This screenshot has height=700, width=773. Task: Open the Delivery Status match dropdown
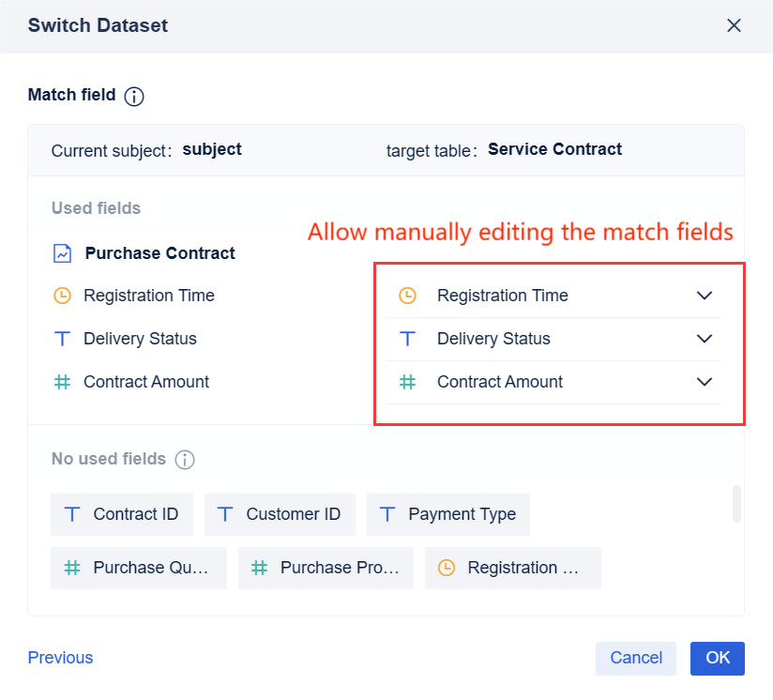(x=704, y=339)
